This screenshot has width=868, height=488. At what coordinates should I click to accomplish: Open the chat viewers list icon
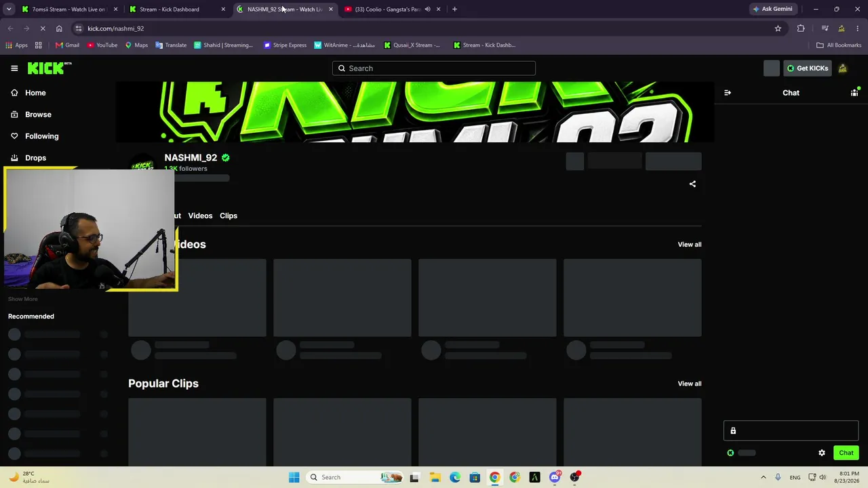[x=854, y=93]
